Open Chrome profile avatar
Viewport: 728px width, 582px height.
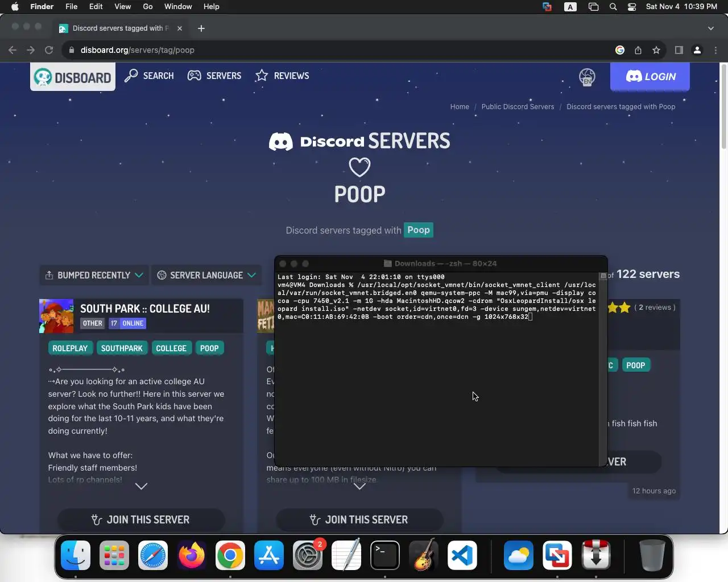tap(697, 50)
